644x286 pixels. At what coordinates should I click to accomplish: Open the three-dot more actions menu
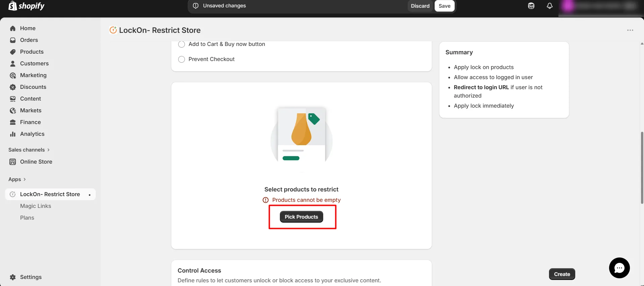[x=630, y=30]
